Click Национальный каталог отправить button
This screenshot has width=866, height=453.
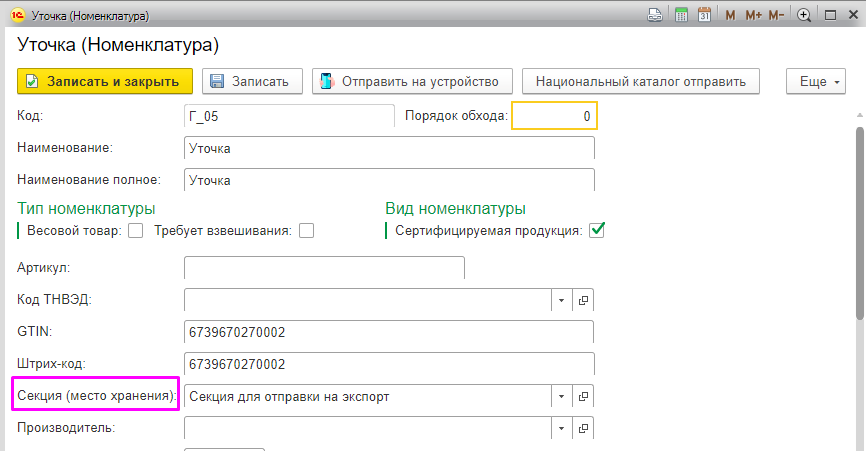tap(641, 81)
